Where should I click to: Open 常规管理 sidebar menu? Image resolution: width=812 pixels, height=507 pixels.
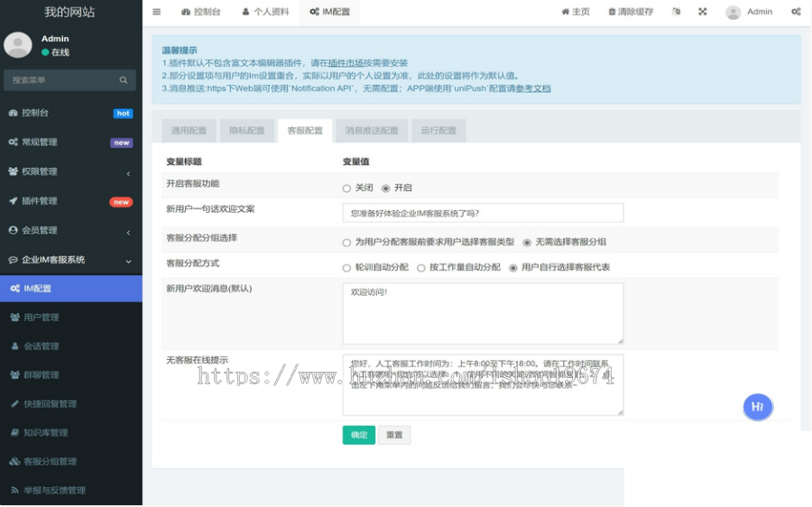71,142
